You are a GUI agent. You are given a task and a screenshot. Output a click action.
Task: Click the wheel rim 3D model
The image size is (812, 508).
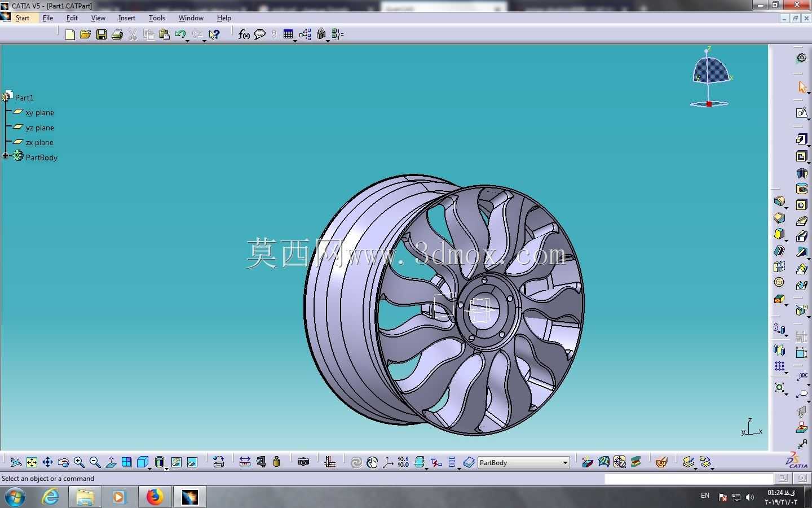point(444,305)
